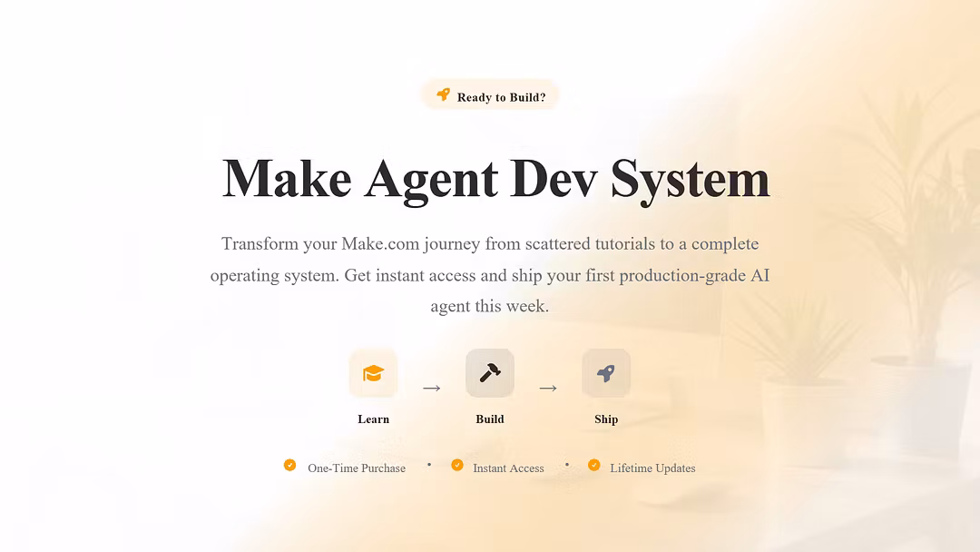Click the Make Agent Dev System heading
The width and height of the screenshot is (980, 552).
pos(496,180)
